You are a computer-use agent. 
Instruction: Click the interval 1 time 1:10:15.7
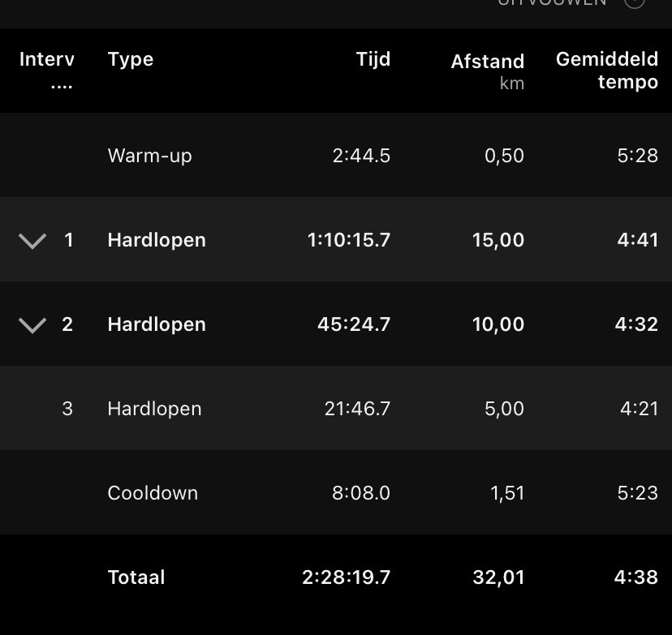click(x=349, y=240)
